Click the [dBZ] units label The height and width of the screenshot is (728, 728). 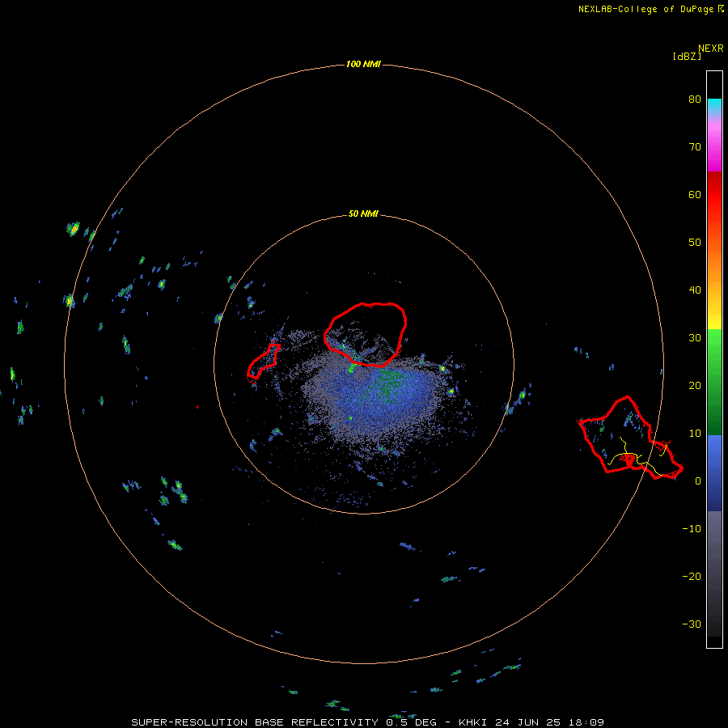(687, 57)
